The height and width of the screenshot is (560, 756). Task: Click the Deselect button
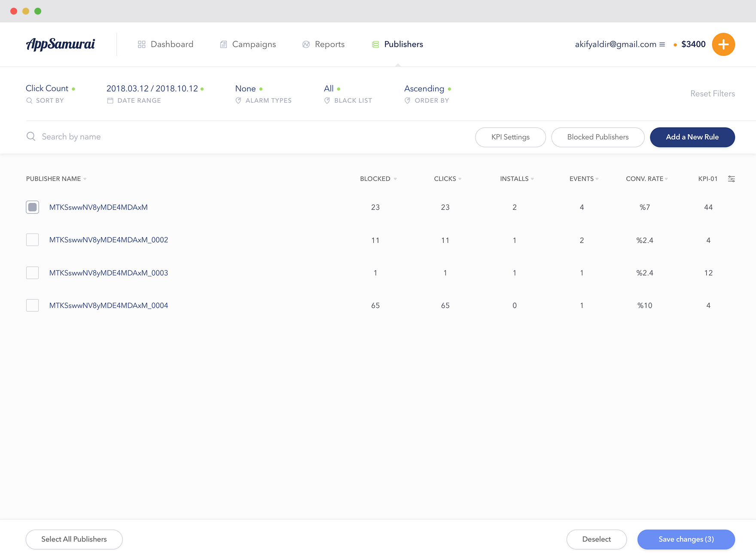(596, 539)
